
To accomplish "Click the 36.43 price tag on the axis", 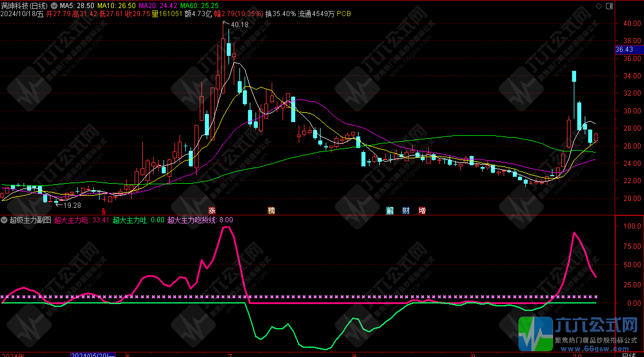I will pos(629,50).
